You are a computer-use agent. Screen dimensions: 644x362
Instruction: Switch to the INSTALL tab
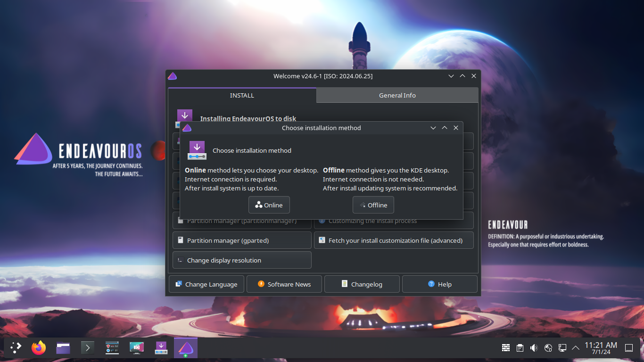point(242,95)
